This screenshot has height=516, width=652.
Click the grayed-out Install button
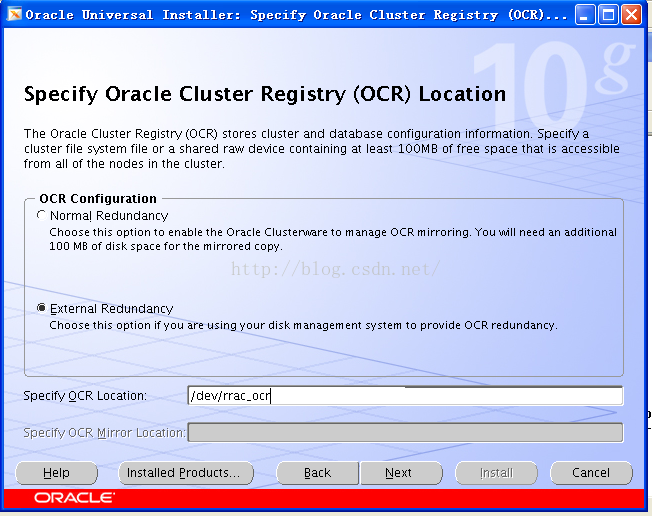(x=496, y=473)
